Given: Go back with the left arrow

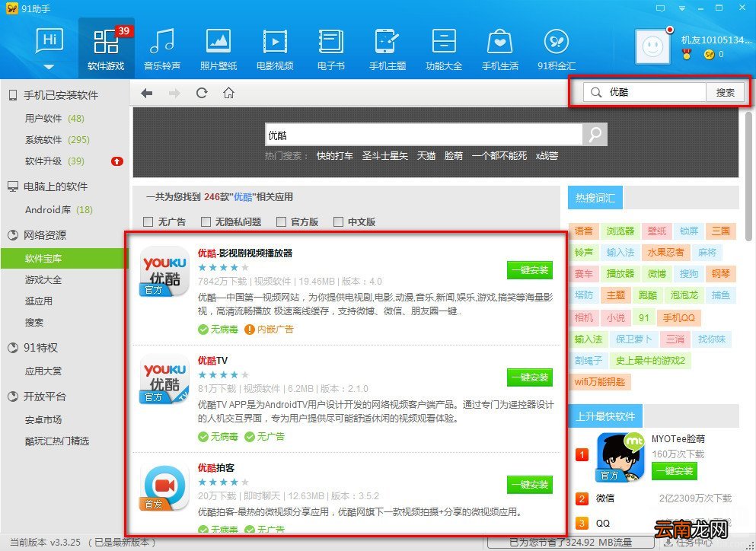Looking at the screenshot, I should pyautogui.click(x=147, y=93).
